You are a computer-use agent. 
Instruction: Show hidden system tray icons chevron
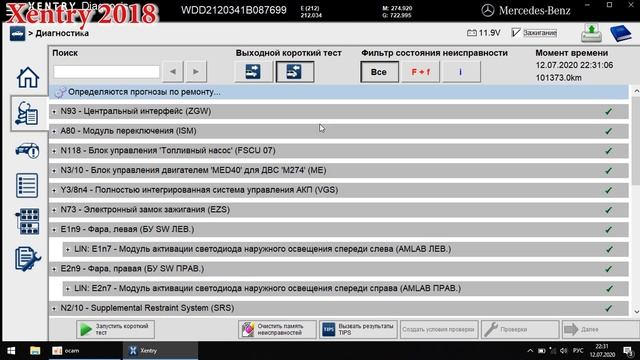click(530, 351)
